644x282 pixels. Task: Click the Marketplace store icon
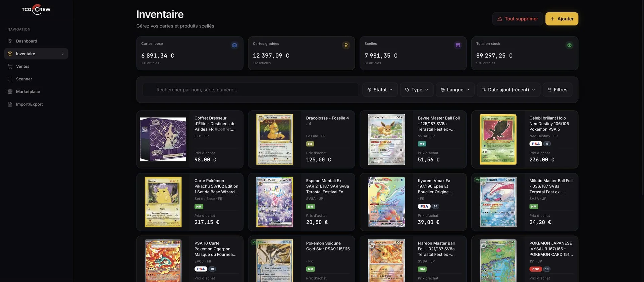10,91
